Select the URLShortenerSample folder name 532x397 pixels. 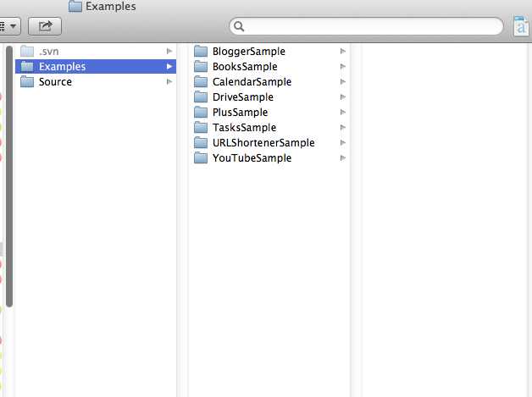[x=263, y=143]
